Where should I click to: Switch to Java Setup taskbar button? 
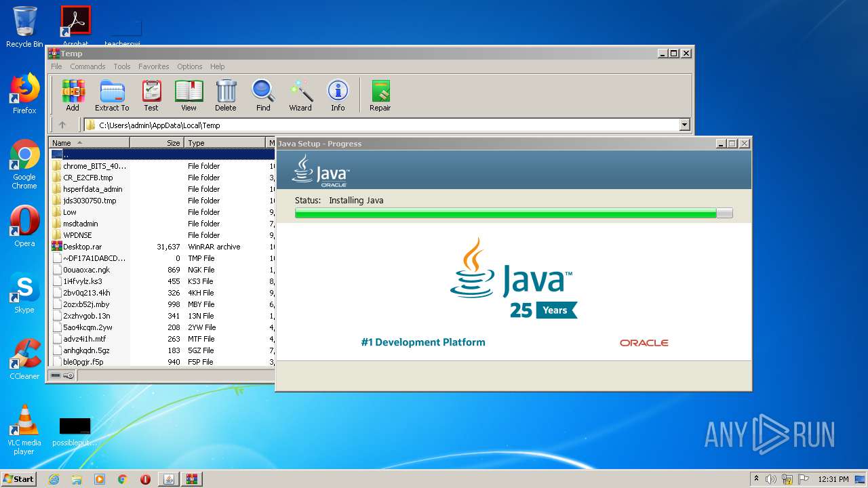pyautogui.click(x=169, y=479)
